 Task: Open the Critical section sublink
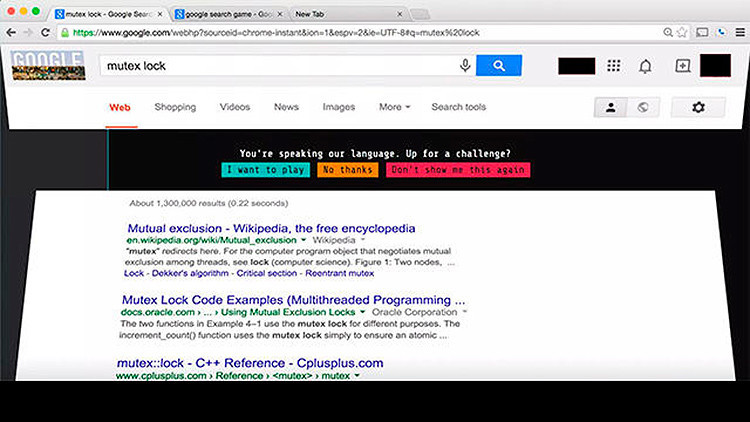[266, 274]
